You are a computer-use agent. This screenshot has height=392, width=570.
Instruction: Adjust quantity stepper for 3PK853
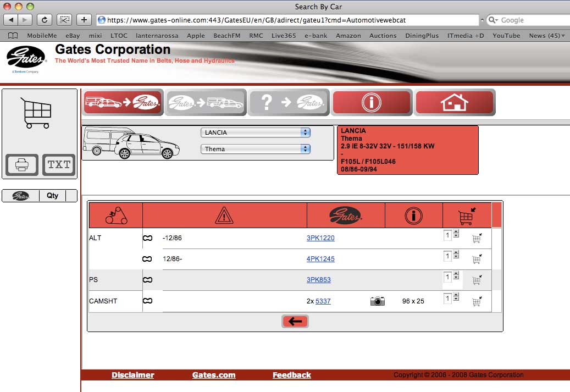coord(456,275)
